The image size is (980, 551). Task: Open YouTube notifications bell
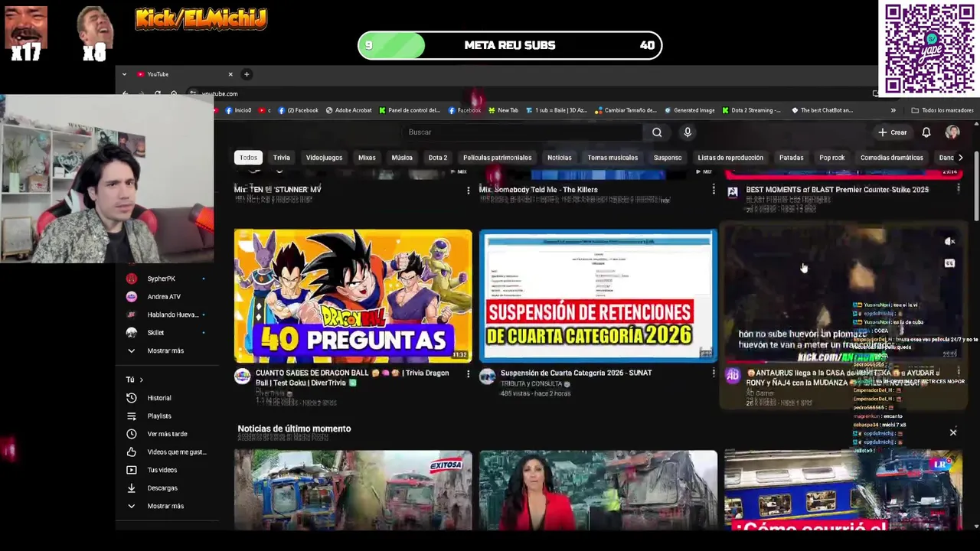926,132
